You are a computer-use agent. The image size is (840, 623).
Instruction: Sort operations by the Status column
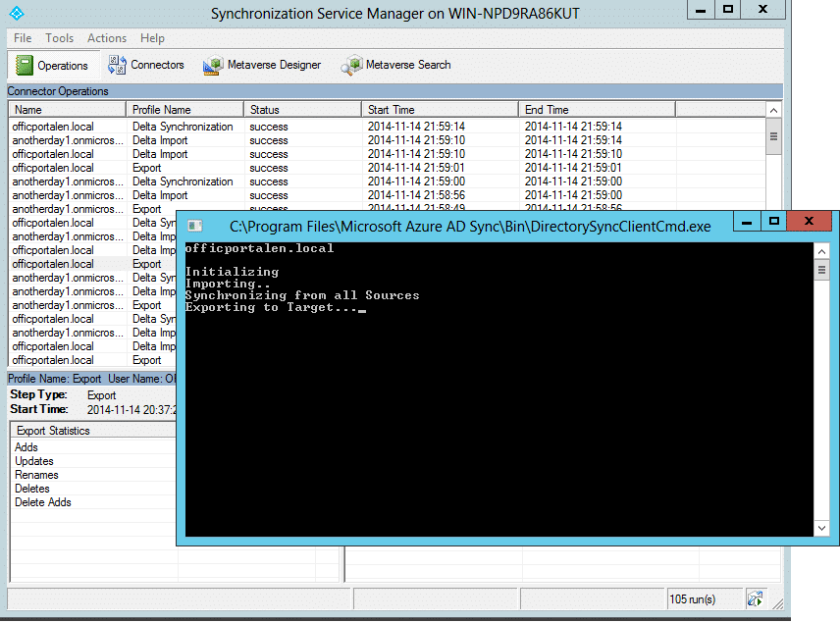click(301, 110)
